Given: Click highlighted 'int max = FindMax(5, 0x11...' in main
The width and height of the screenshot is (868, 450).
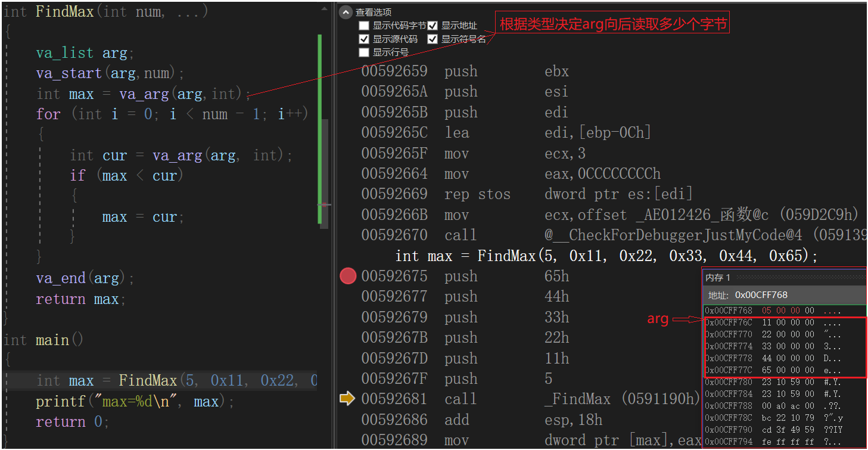Looking at the screenshot, I should [x=176, y=381].
